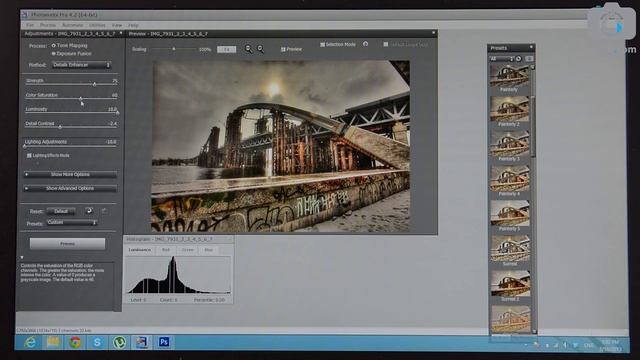This screenshot has width=640, height=360.
Task: Click the Default reset button
Action: (61, 211)
